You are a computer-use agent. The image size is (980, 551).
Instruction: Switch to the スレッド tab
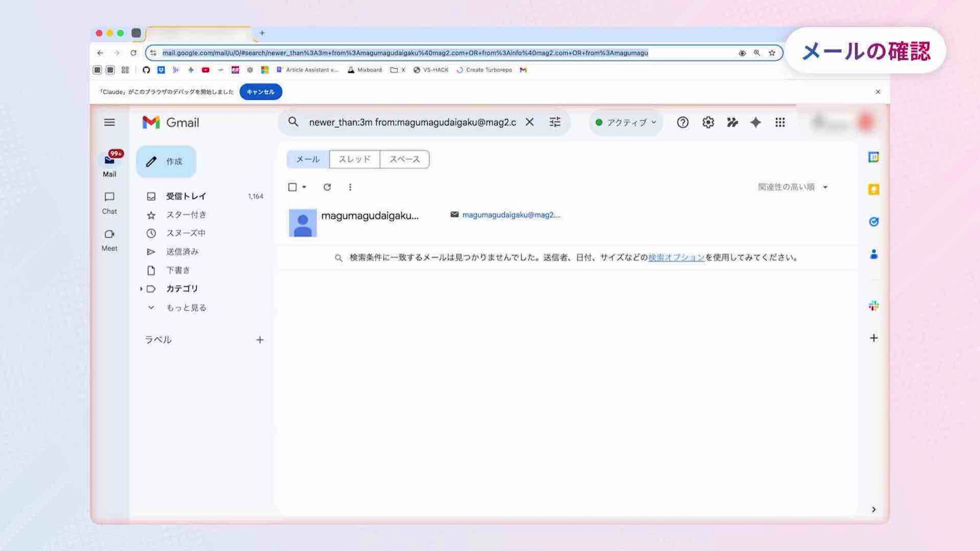coord(354,159)
